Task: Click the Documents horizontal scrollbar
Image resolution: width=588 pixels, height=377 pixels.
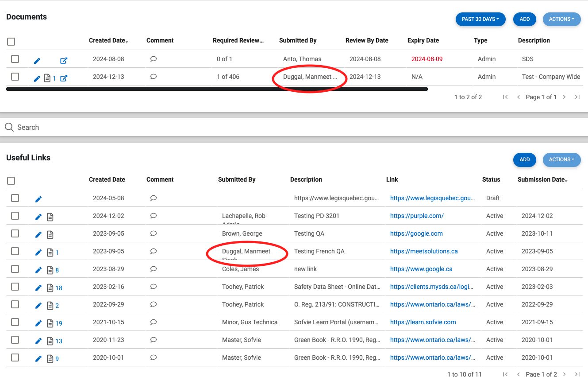Action: (x=217, y=89)
